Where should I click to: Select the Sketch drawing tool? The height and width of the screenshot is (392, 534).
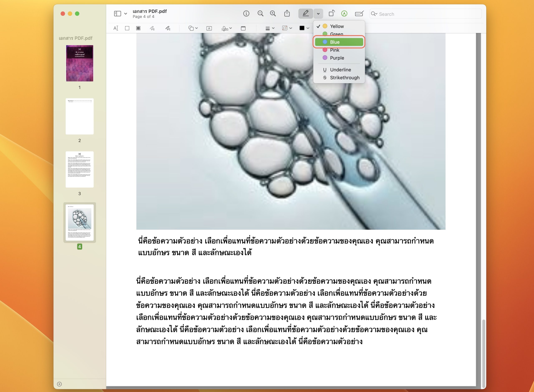tap(152, 28)
